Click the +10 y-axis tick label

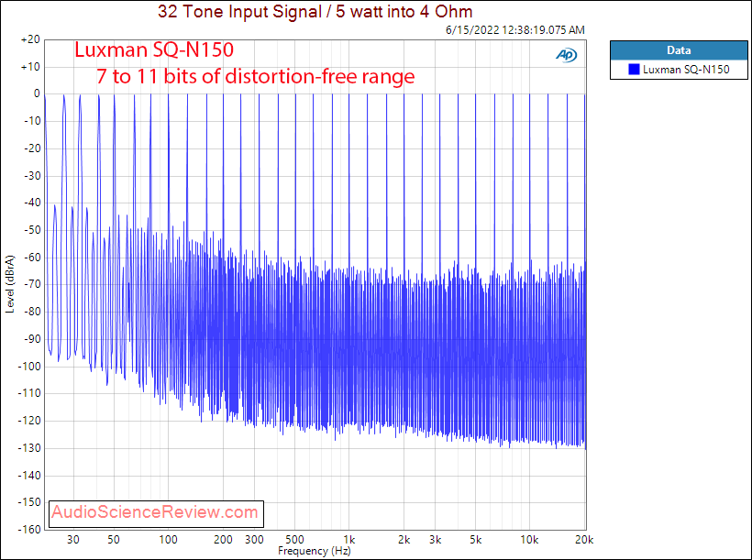[x=30, y=67]
